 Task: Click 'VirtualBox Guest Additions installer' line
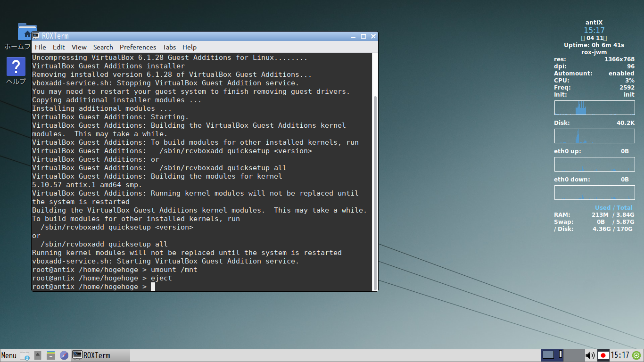pos(108,66)
